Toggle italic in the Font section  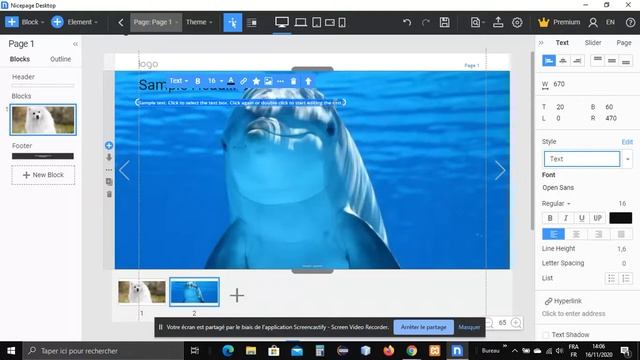pyautogui.click(x=566, y=218)
